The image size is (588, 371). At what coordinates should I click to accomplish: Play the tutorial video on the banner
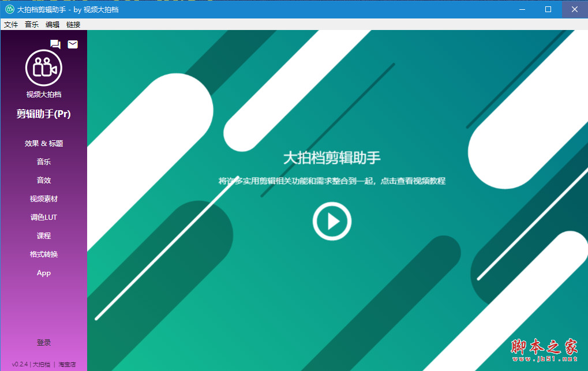pos(332,221)
